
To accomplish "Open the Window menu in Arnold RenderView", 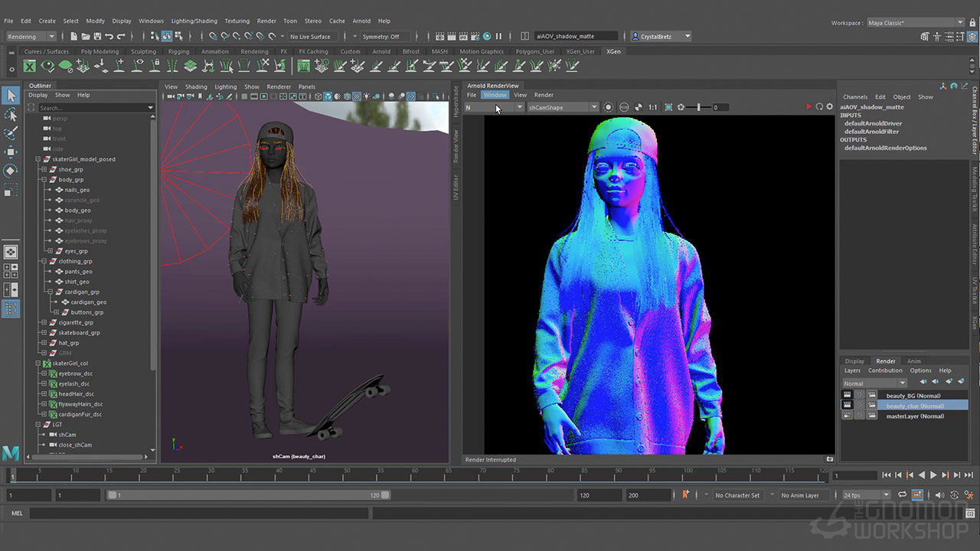I will point(495,95).
